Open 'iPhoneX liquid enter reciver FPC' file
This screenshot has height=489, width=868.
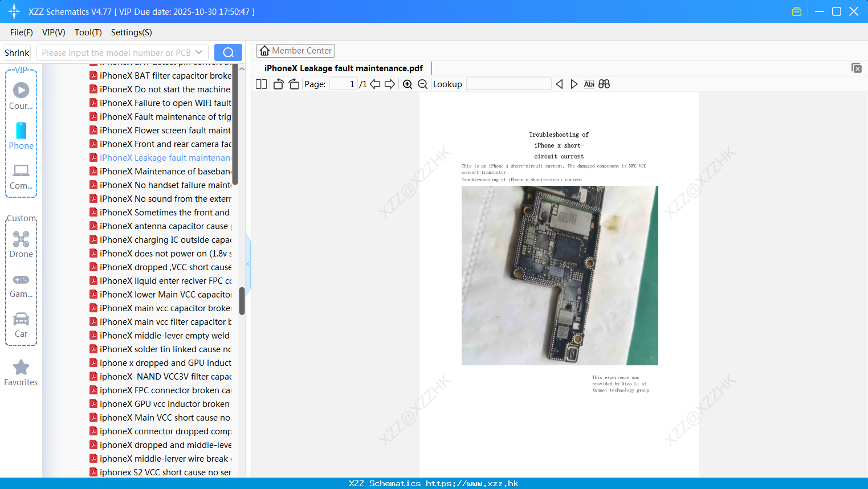coord(161,280)
